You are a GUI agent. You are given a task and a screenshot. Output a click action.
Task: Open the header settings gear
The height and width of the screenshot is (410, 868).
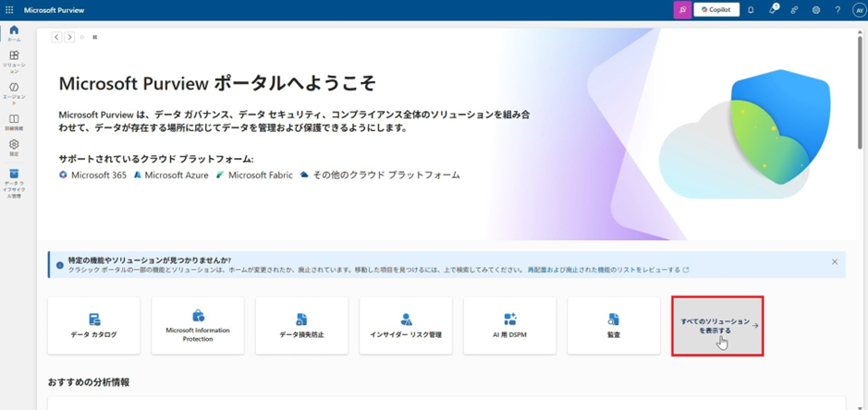coord(816,10)
